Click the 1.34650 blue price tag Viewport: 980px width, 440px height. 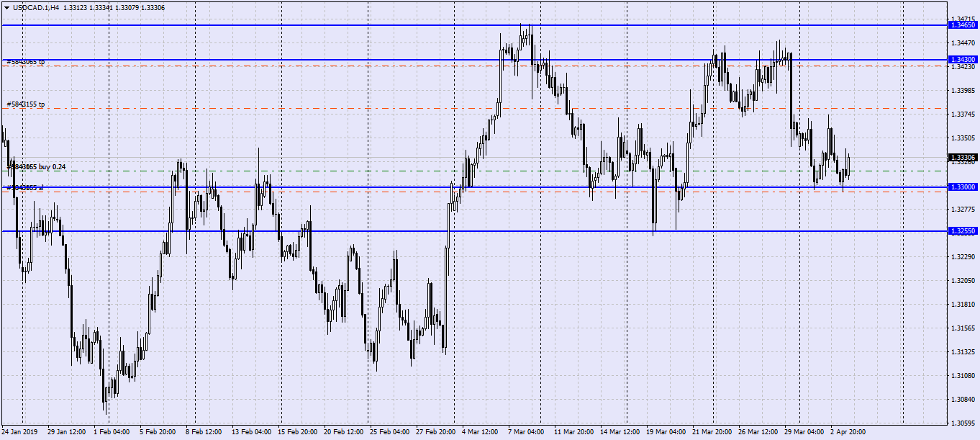(x=963, y=24)
